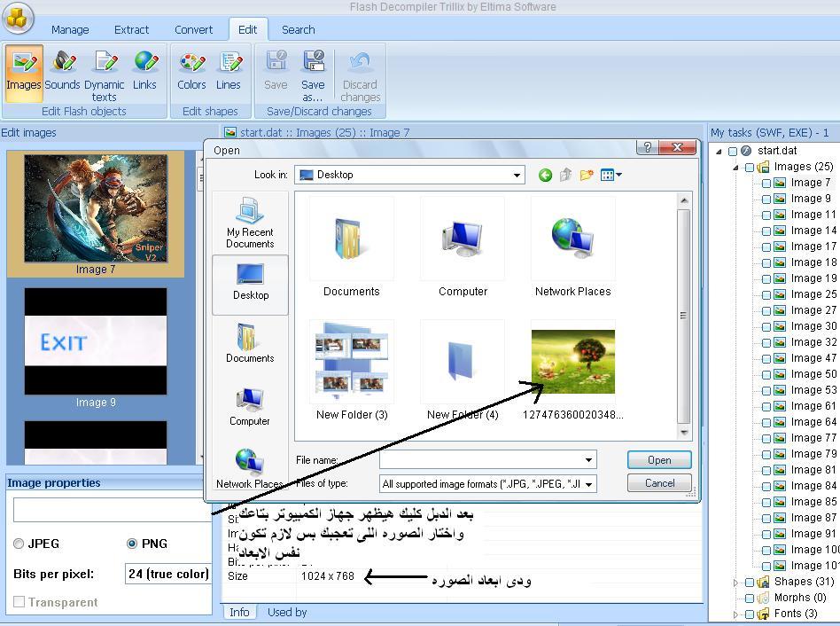Select Image 64 in the task tree
840x626 pixels.
(813, 422)
